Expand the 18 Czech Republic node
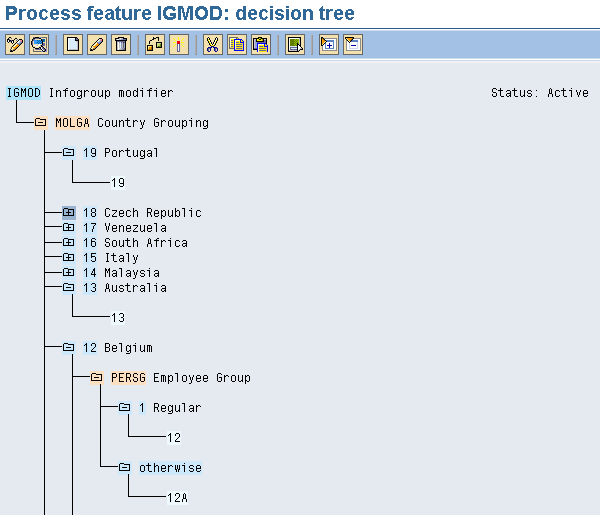This screenshot has height=515, width=602. coord(69,212)
